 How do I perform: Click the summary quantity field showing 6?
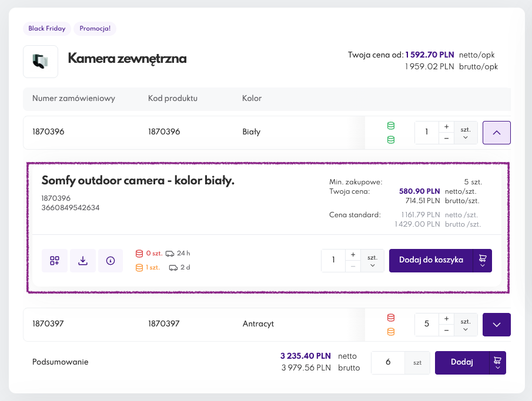pyautogui.click(x=387, y=363)
